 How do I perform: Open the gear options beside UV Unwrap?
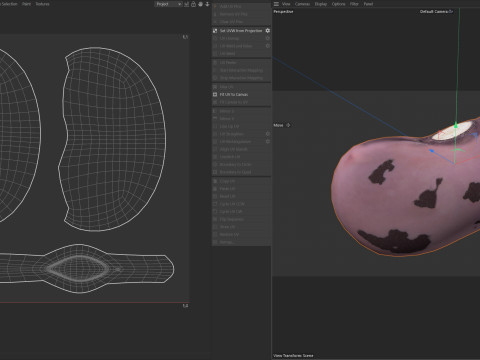pyautogui.click(x=268, y=38)
